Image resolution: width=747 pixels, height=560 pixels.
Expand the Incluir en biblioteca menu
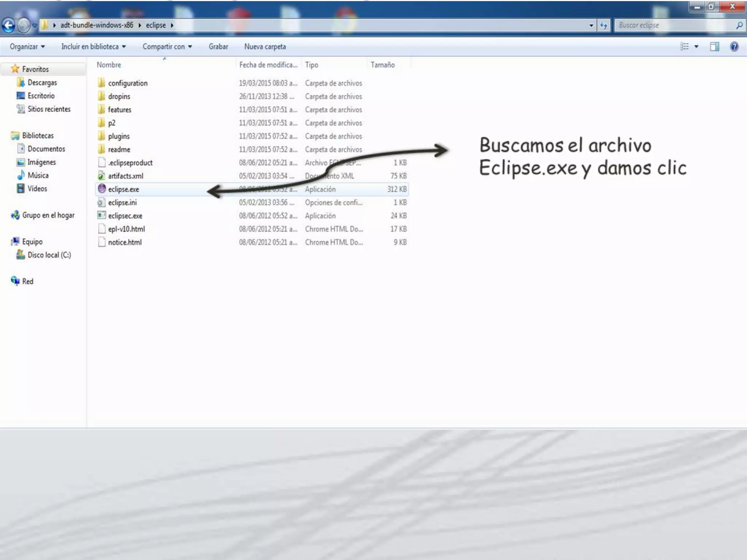[93, 47]
